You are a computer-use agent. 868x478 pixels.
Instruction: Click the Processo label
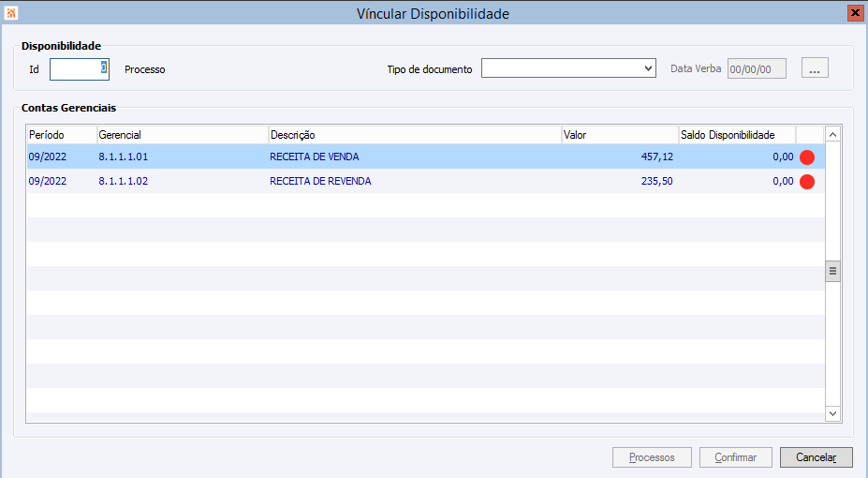click(x=145, y=69)
